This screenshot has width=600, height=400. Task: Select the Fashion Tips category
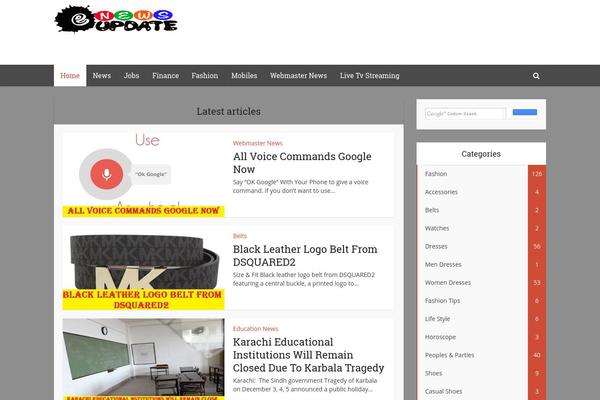coord(442,300)
